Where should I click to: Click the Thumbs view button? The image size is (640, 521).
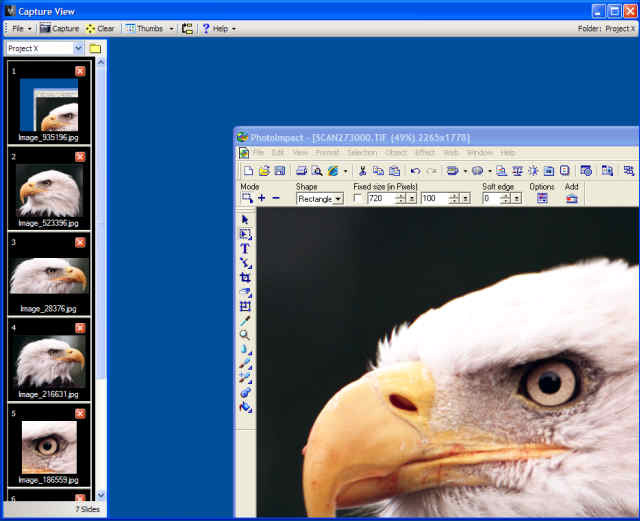pyautogui.click(x=144, y=29)
